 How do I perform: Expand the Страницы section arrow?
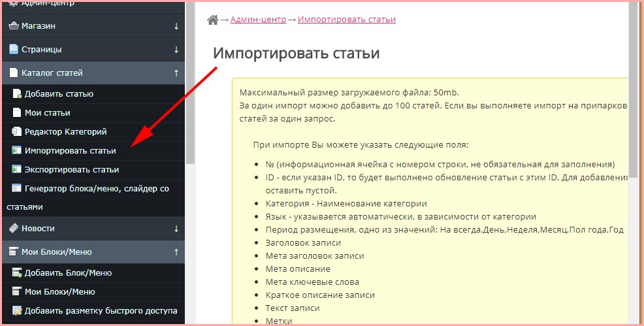(176, 50)
